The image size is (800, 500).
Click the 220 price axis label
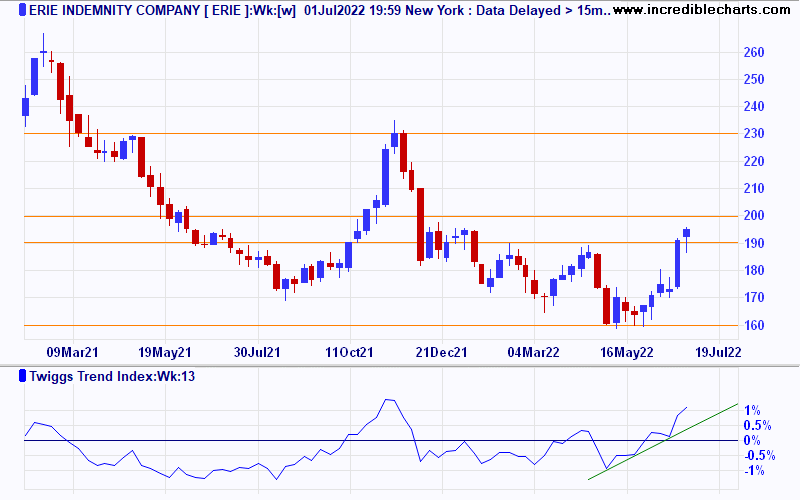click(754, 161)
